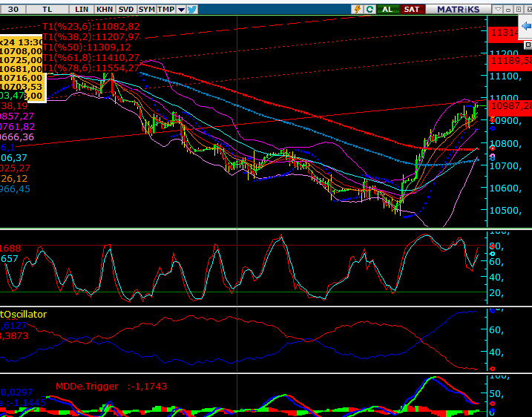Click the cyan 06,37 indicator value

[13, 158]
